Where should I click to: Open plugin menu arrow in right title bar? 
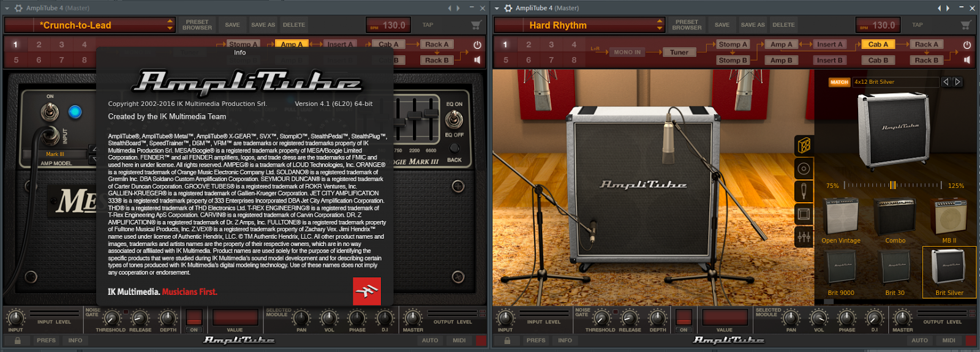[x=497, y=8]
